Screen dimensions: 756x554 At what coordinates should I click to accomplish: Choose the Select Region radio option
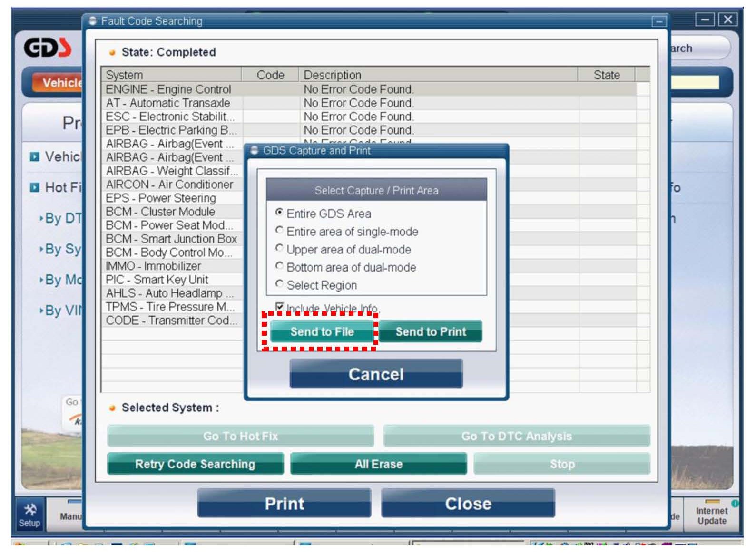280,284
